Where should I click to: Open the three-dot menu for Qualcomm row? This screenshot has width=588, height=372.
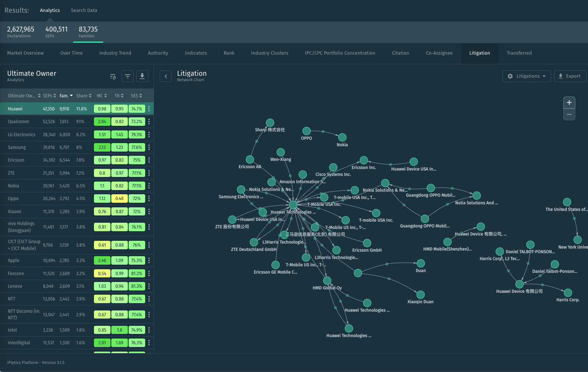[x=149, y=122]
